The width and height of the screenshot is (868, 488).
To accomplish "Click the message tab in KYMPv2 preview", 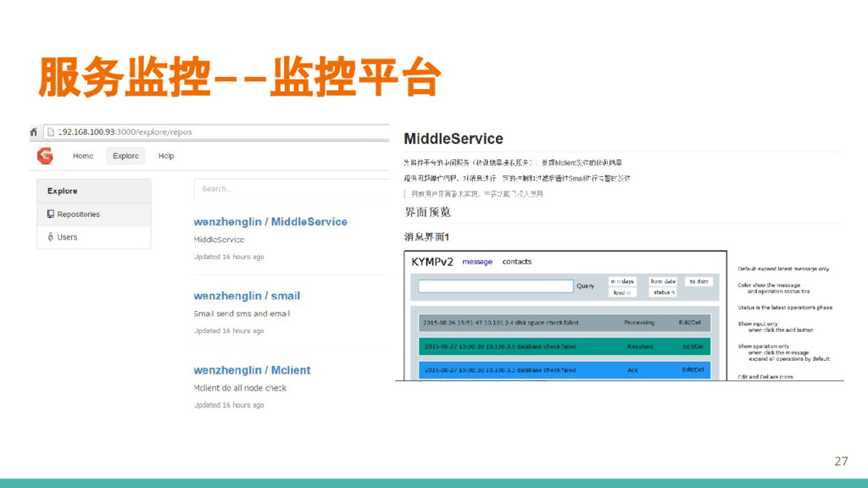I will click(477, 262).
